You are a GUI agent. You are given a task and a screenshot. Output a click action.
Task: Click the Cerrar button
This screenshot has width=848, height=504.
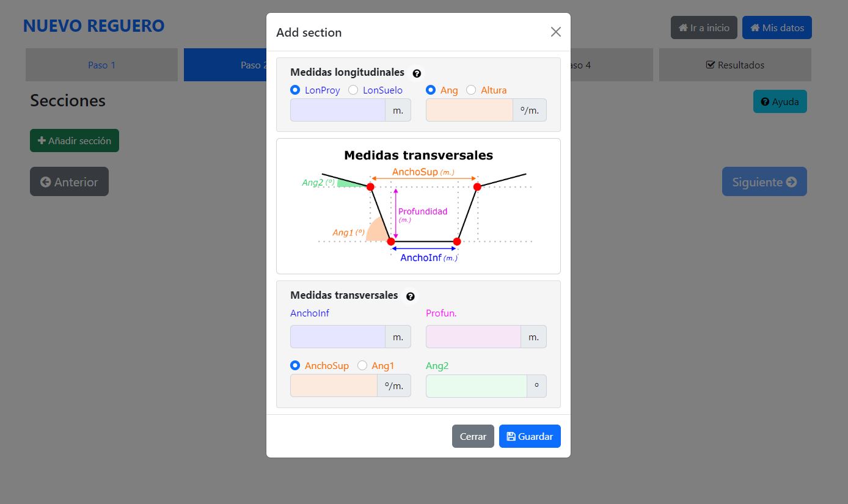click(x=473, y=436)
